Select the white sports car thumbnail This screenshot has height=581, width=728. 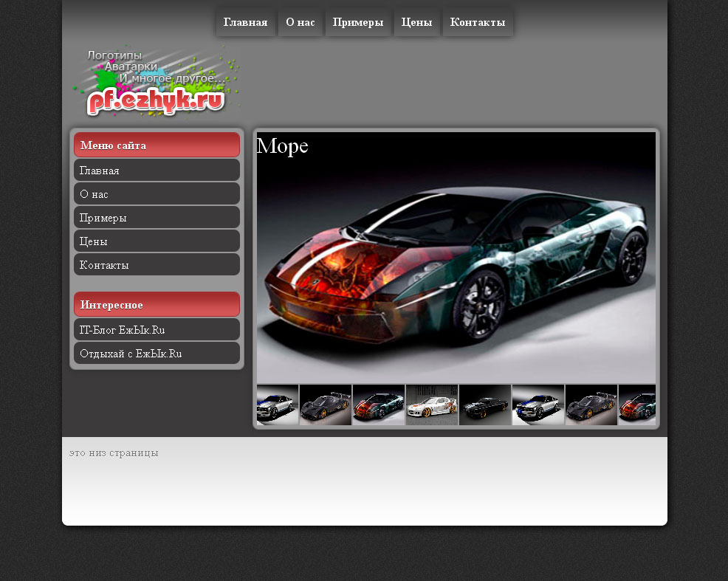[432, 405]
